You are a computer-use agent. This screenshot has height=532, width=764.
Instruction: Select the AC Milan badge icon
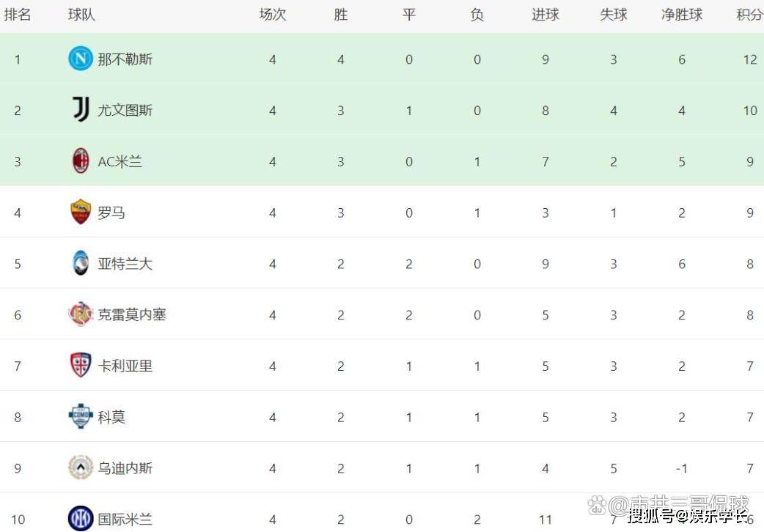pos(80,161)
